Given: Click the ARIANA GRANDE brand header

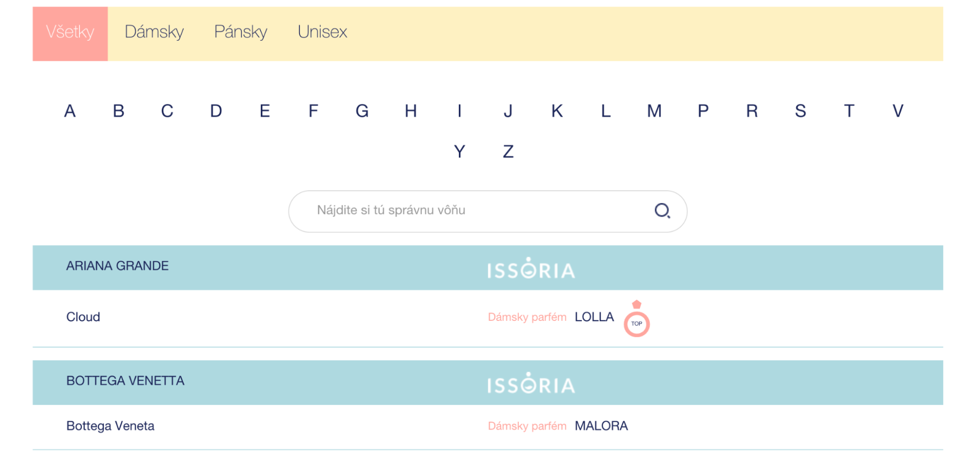Looking at the screenshot, I should click(x=117, y=266).
